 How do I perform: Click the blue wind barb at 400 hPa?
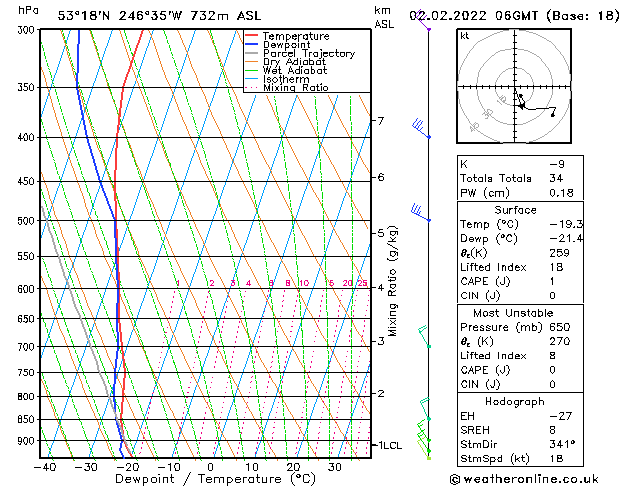421,129
